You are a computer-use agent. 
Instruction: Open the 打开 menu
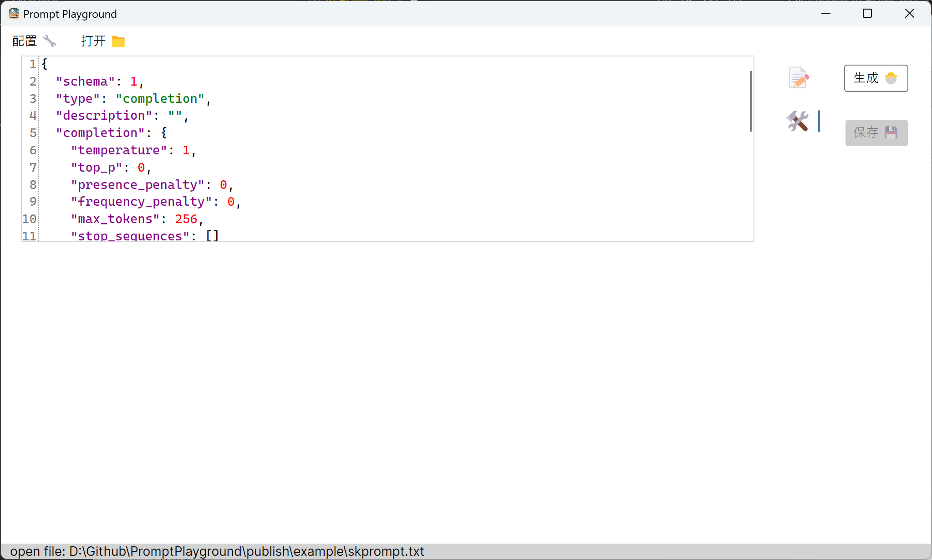tap(92, 41)
